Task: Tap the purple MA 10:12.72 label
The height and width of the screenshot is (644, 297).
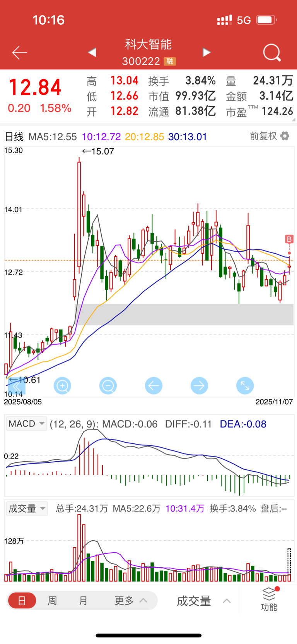Action: (x=101, y=137)
